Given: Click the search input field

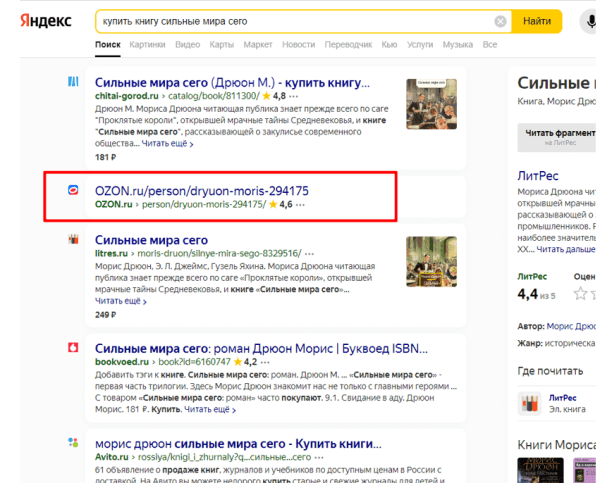Looking at the screenshot, I should coord(295,21).
